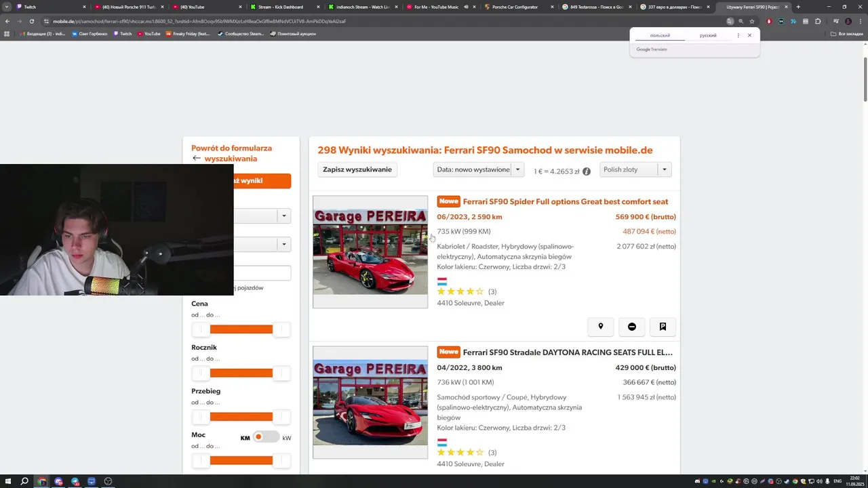The image size is (868, 488).
Task: Go back in browser history
Action: [x=7, y=21]
